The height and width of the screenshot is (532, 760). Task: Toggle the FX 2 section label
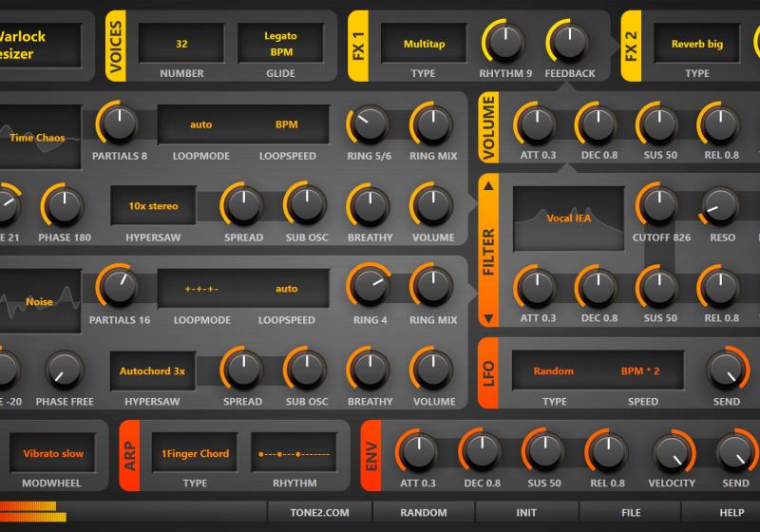[631, 46]
